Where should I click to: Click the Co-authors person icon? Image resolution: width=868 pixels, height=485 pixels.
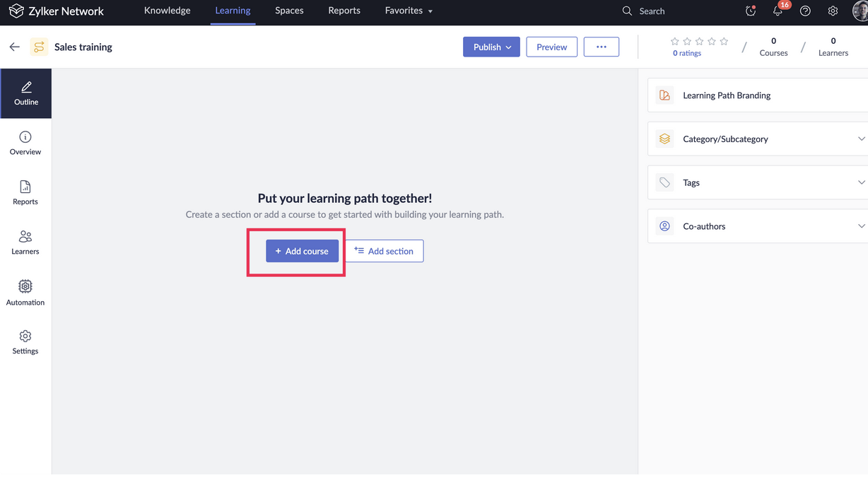pyautogui.click(x=664, y=226)
